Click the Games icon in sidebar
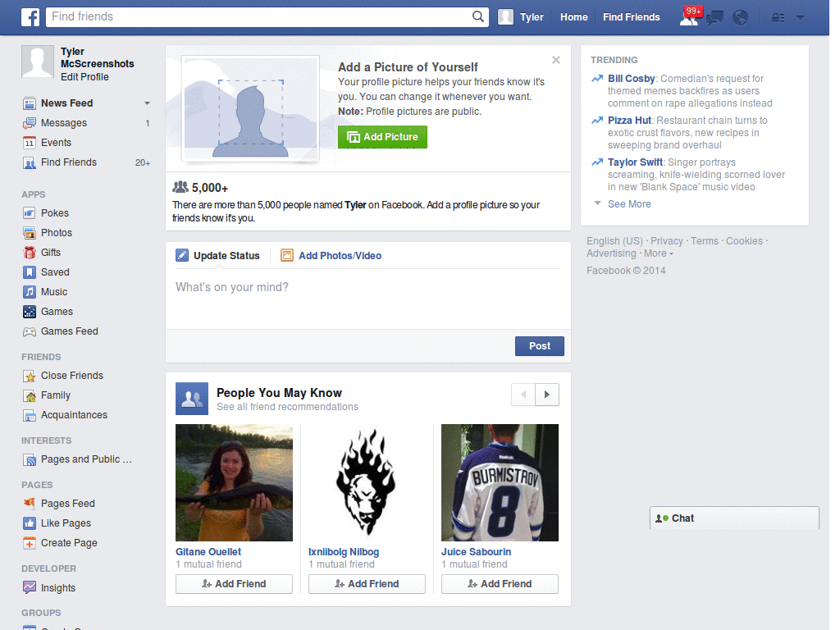Screen dimensions: 840x630 [30, 312]
